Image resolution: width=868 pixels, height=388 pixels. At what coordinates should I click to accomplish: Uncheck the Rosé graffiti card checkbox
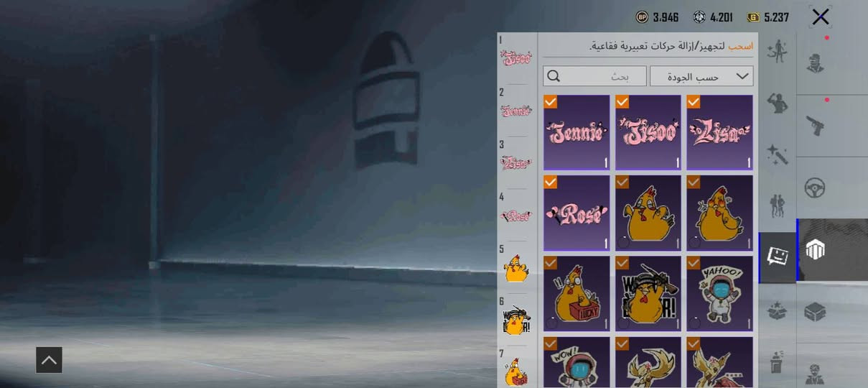551,183
